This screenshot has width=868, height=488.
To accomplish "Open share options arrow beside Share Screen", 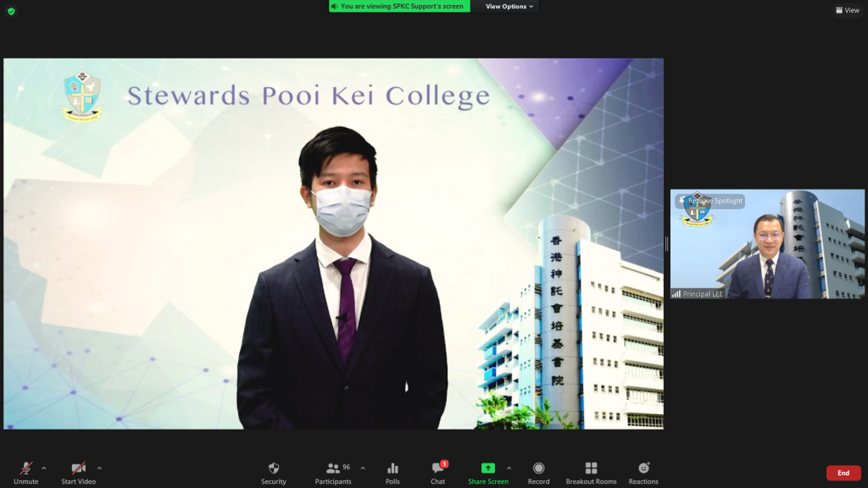I will (509, 468).
